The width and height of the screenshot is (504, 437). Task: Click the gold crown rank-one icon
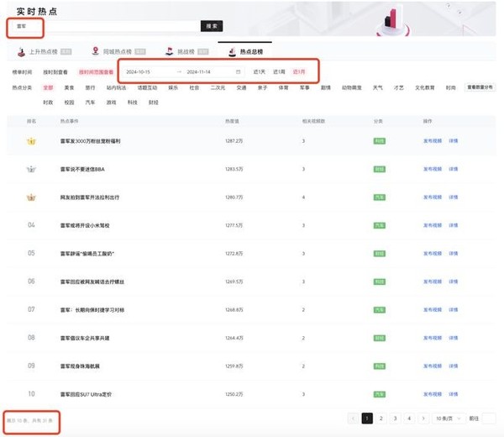tap(32, 141)
